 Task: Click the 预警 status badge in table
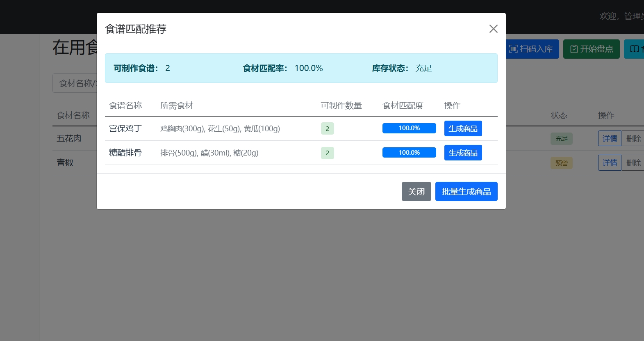[561, 163]
